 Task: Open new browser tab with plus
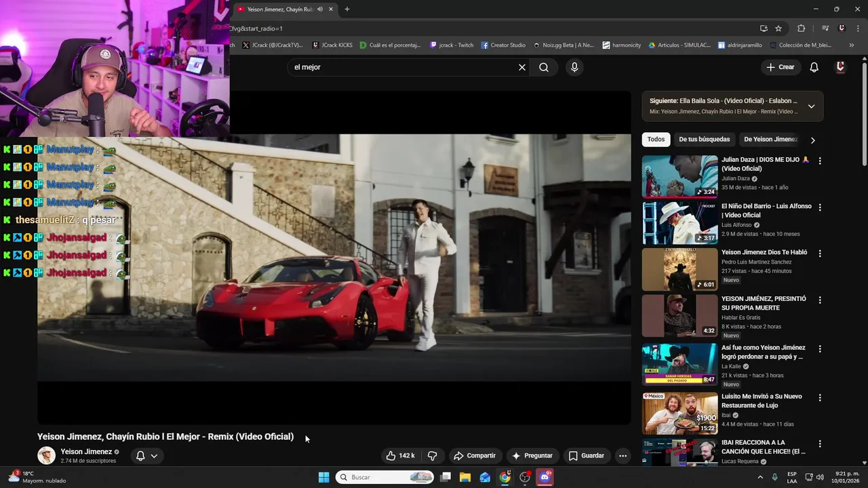347,9
